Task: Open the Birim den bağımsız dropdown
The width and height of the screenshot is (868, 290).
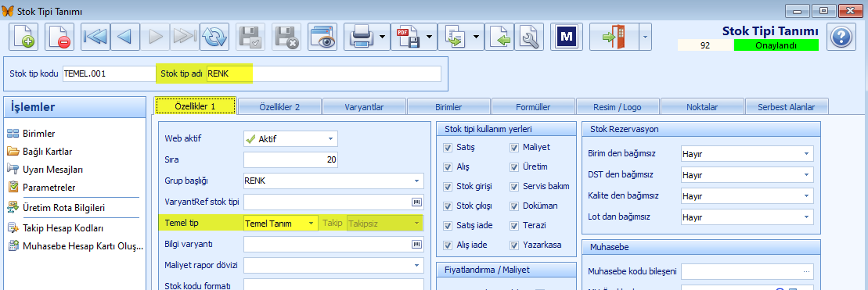Action: pos(806,154)
